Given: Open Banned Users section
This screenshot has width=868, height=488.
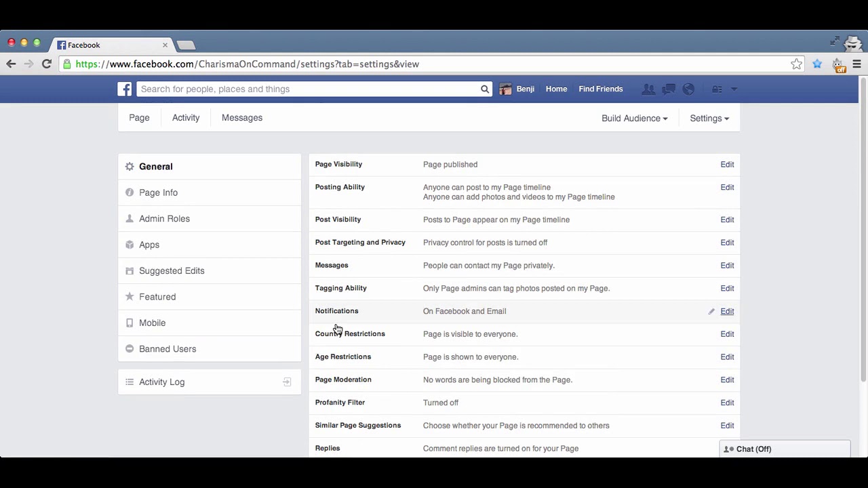Looking at the screenshot, I should pyautogui.click(x=210, y=349).
